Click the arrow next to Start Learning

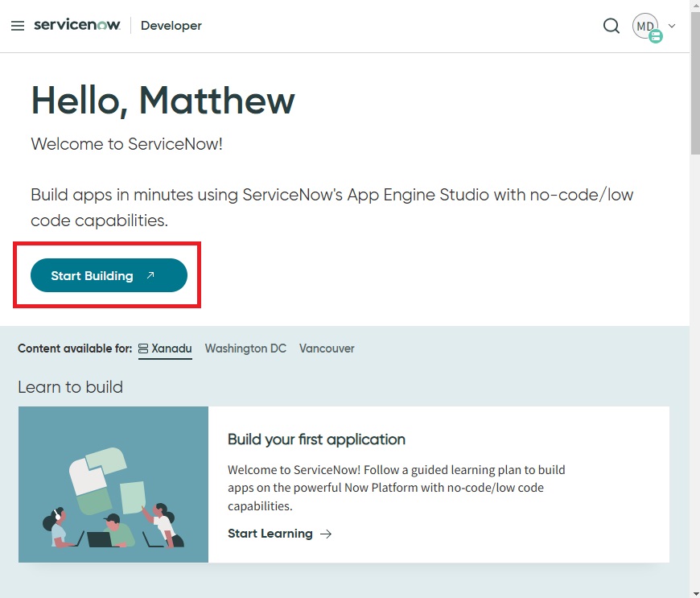click(326, 534)
